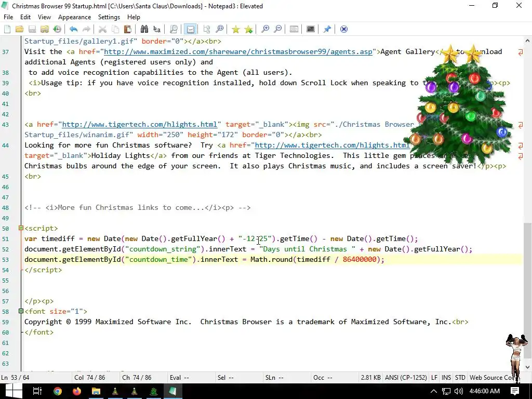Image resolution: width=532 pixels, height=399 pixels.
Task: Change lexer via Web Source Code status field
Action: [x=491, y=378]
